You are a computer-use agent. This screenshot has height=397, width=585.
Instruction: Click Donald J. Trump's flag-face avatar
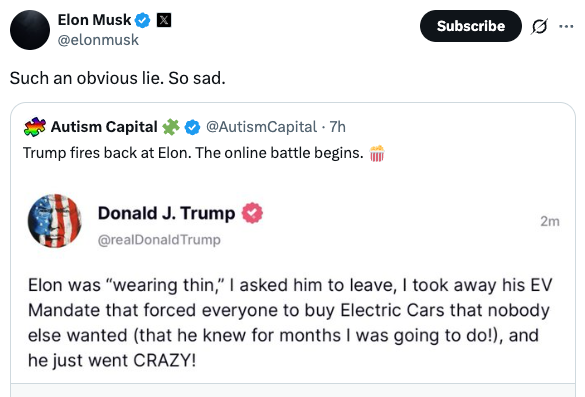point(55,221)
